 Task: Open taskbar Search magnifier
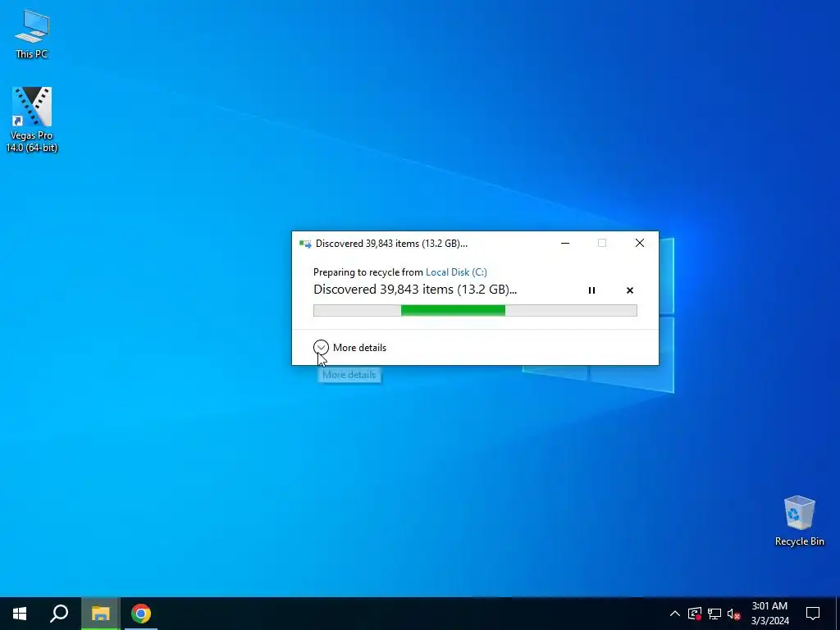click(x=59, y=614)
